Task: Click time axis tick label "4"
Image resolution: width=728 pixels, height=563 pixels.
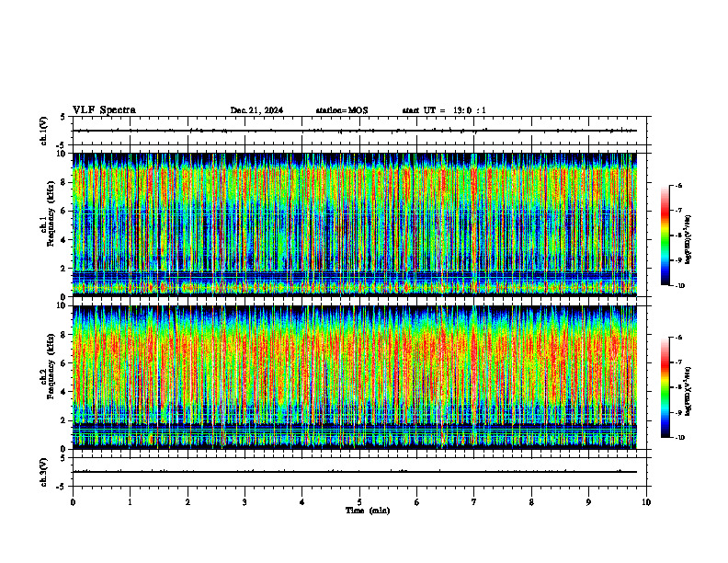Action: coord(302,502)
